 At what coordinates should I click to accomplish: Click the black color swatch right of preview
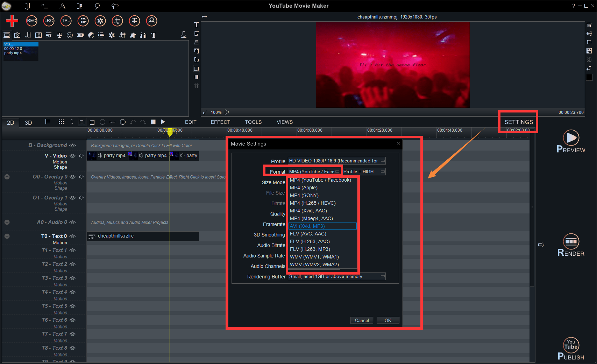click(589, 77)
